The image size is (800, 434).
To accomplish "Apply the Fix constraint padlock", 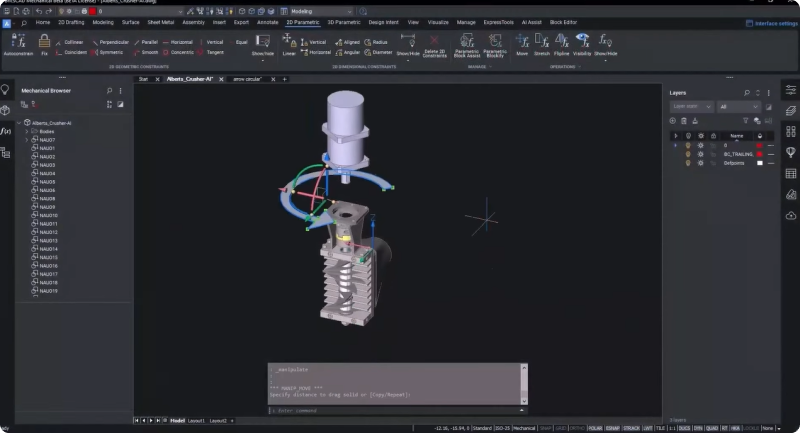I will coord(44,44).
